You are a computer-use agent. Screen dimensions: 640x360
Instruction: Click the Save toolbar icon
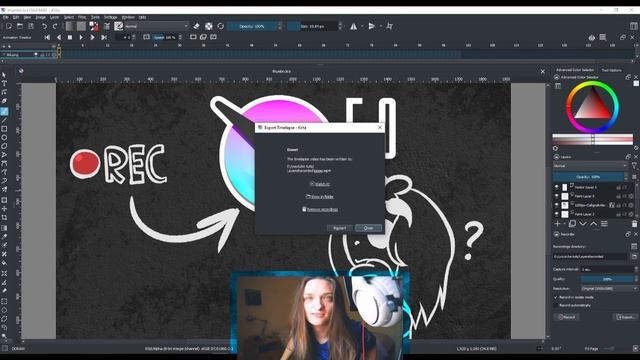point(31,26)
